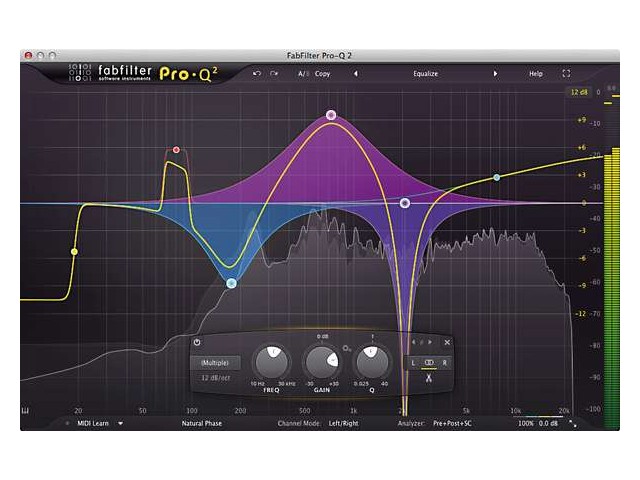Open the Natural Phase processing mode menu
This screenshot has width=640, height=480.
tap(202, 423)
